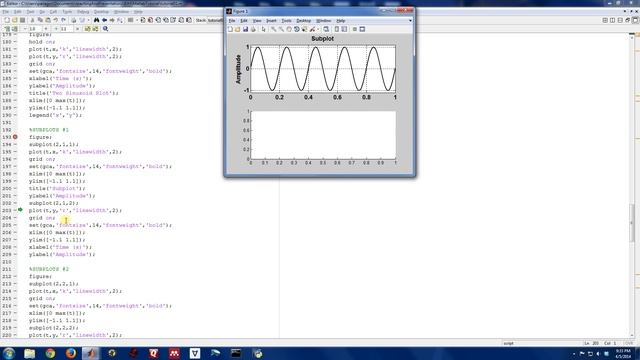Select Brush data tool in Figure 1
The height and width of the screenshot is (360, 640).
pyautogui.click(x=312, y=29)
